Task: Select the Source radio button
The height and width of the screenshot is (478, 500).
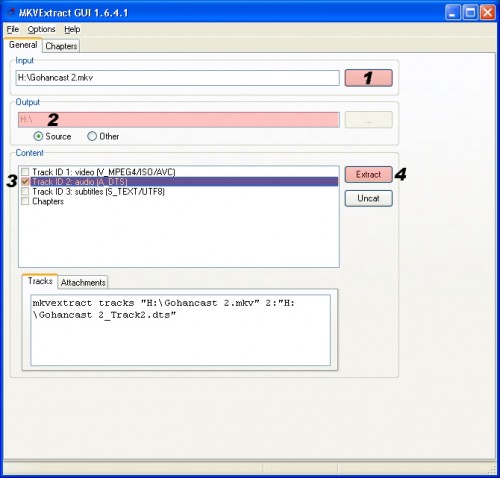Action: [38, 136]
